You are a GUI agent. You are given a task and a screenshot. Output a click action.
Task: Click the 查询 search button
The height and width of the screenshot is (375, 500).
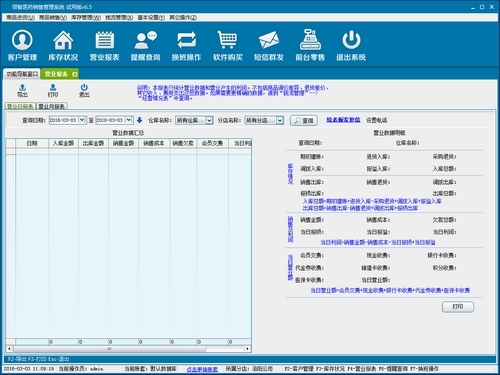point(304,120)
